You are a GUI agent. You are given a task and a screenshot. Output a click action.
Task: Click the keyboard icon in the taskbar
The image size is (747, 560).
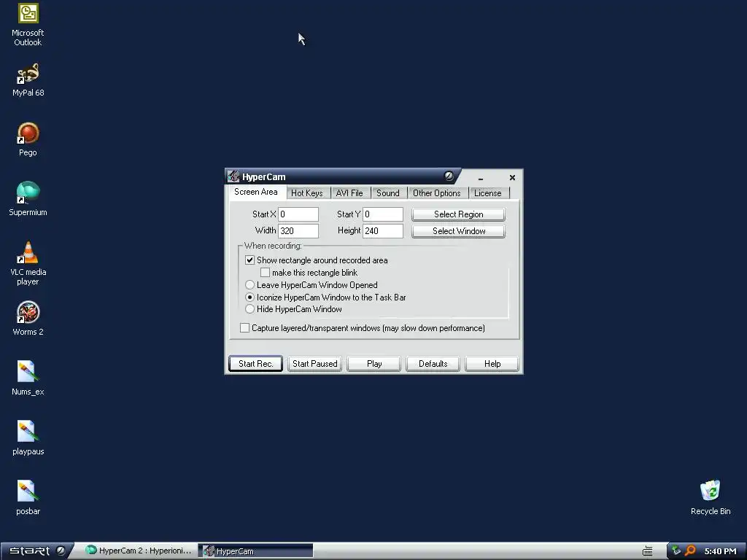coord(648,551)
